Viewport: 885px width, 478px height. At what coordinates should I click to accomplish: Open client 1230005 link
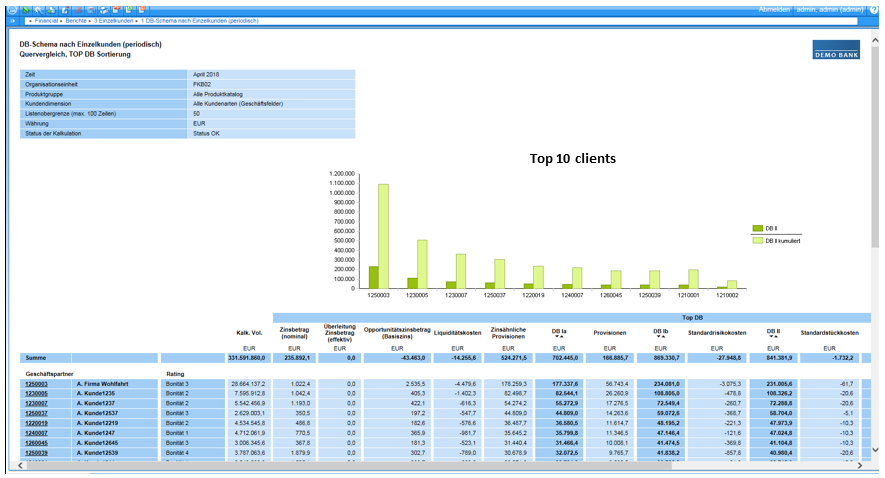click(36, 393)
